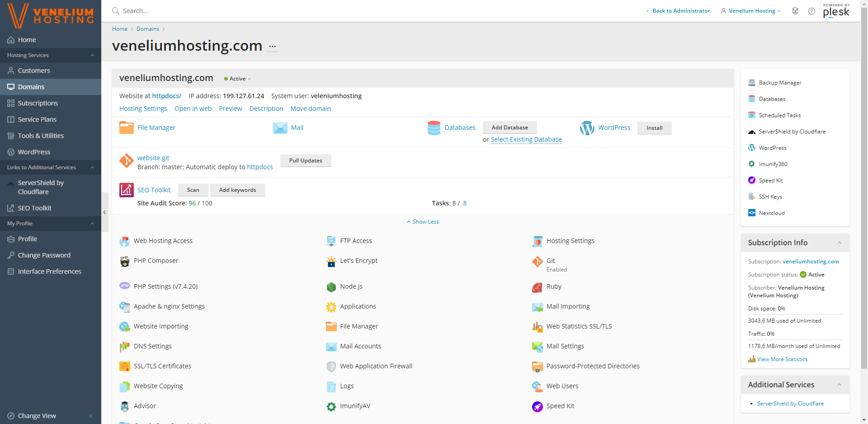Open the help question mark icon
This screenshot has height=424, width=868.
click(811, 11)
